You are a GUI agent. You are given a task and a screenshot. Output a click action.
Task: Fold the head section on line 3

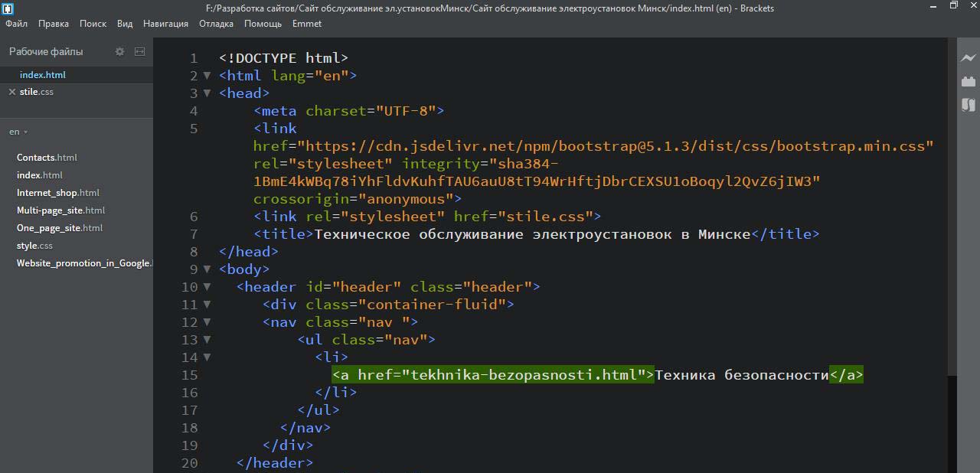207,93
